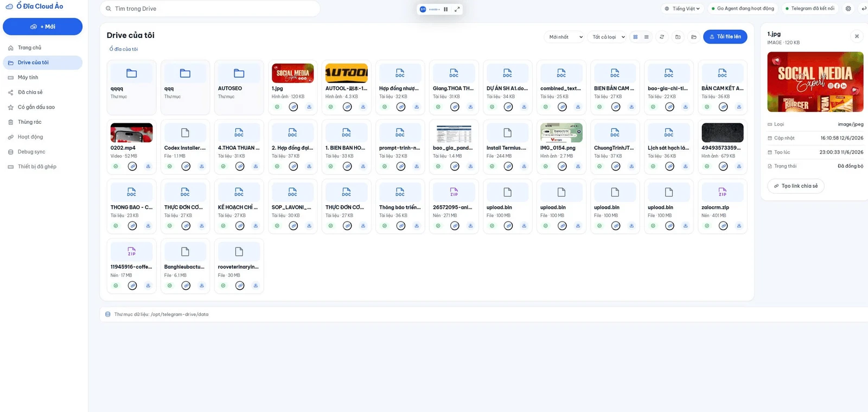
Task: Open the folder upload icon
Action: coord(693,37)
